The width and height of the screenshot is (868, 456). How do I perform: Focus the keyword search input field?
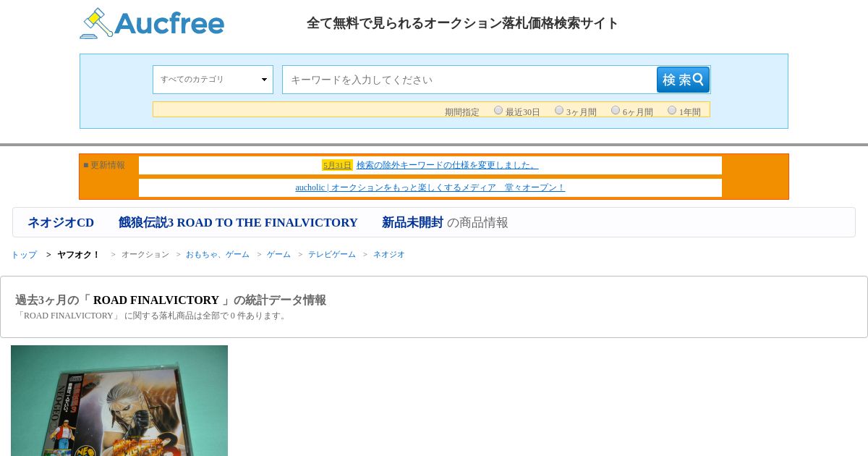click(469, 80)
